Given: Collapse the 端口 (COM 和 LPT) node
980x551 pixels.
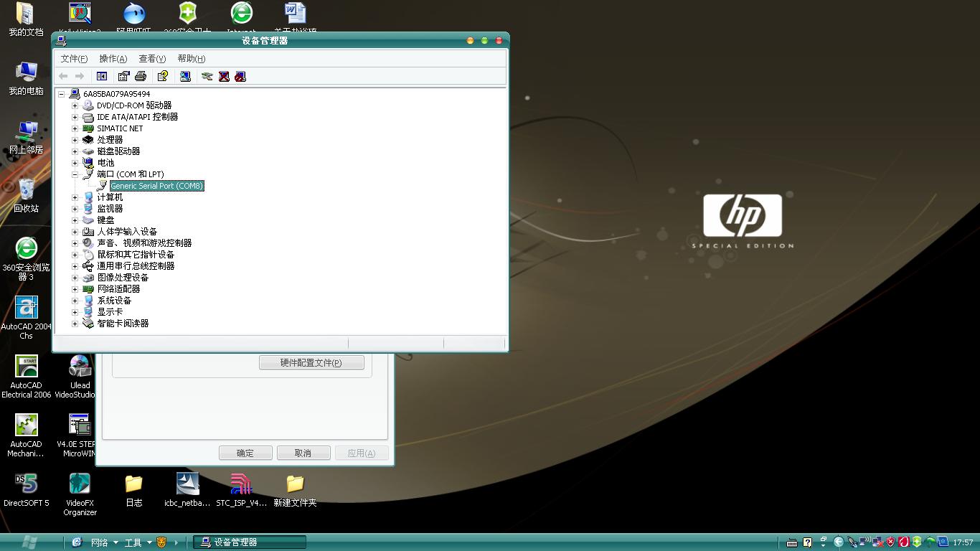Looking at the screenshot, I should coord(75,174).
